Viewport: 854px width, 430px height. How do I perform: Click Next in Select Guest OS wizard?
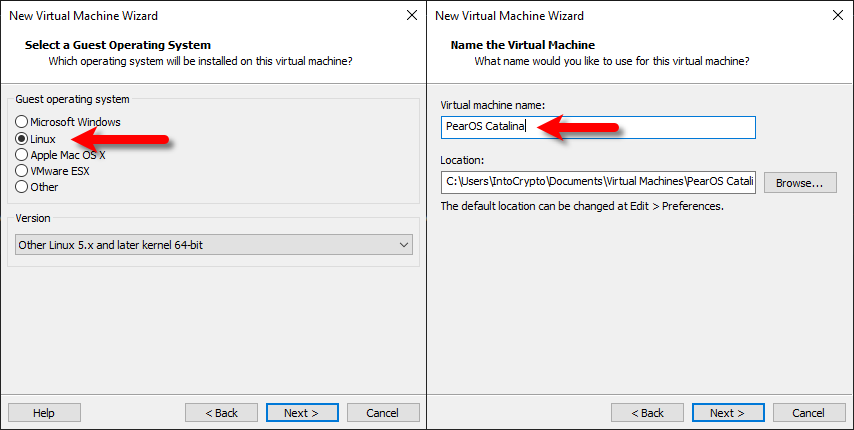pyautogui.click(x=302, y=413)
